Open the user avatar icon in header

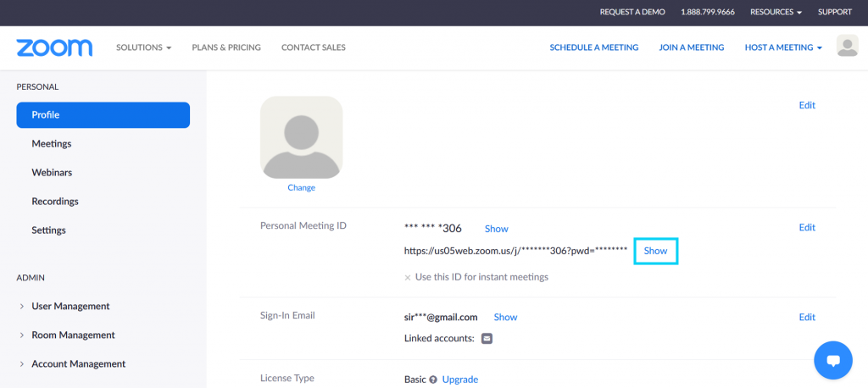[x=847, y=46]
